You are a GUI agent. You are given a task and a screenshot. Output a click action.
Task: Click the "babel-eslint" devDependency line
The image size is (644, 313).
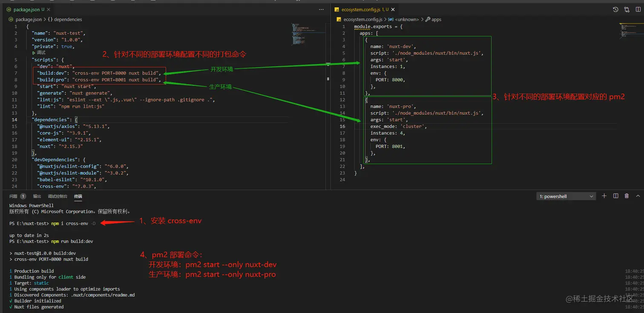72,180
